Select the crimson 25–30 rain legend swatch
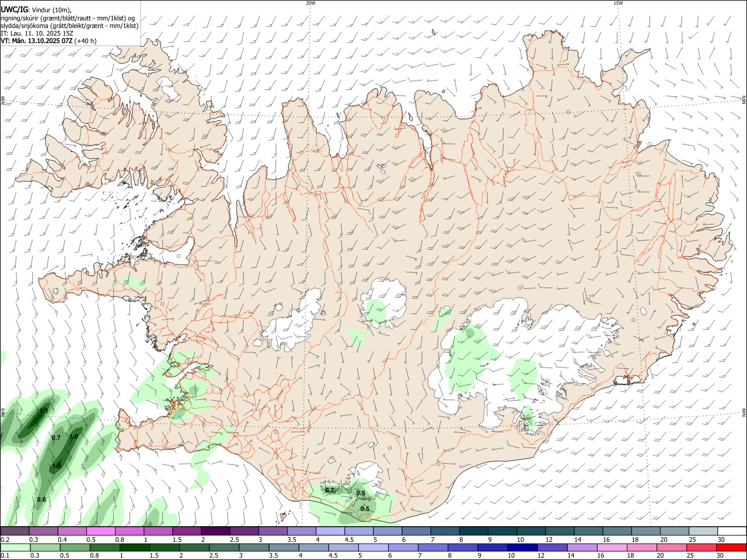Screen dimensions: 747x560 coord(701,547)
